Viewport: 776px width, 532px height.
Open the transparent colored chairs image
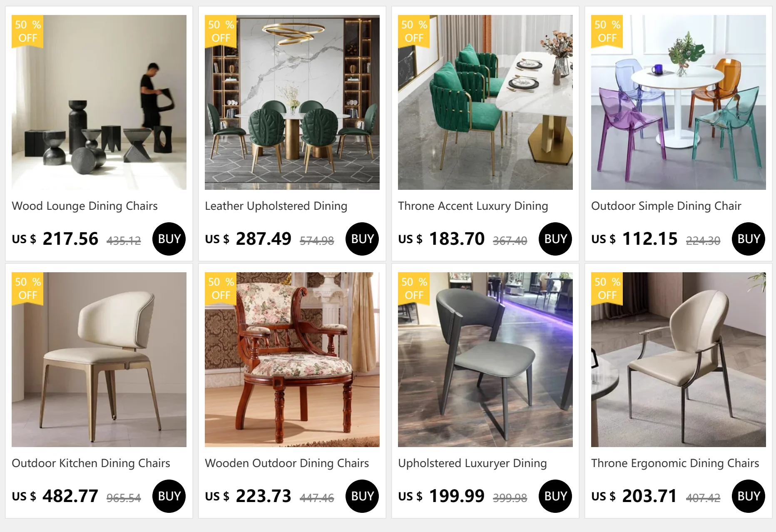679,102
